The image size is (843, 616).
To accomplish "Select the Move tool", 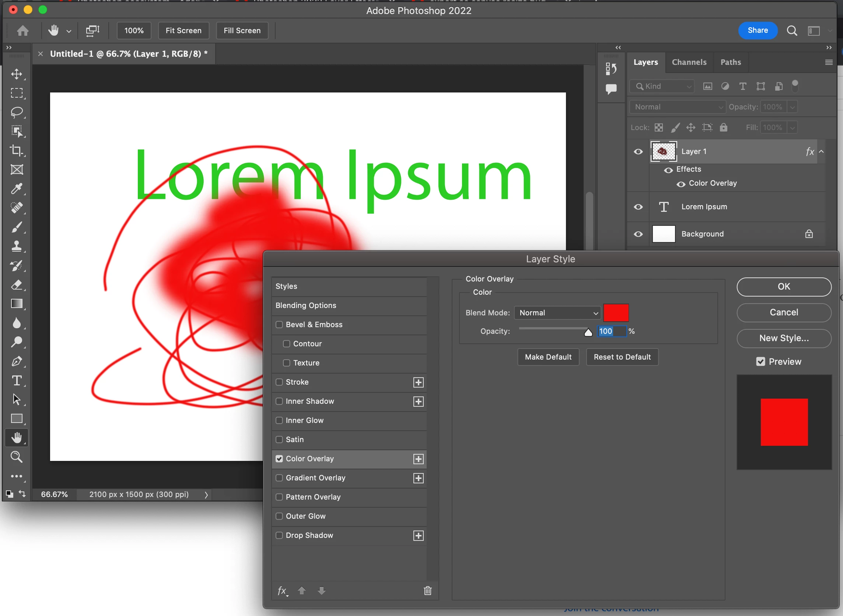I will [x=17, y=74].
